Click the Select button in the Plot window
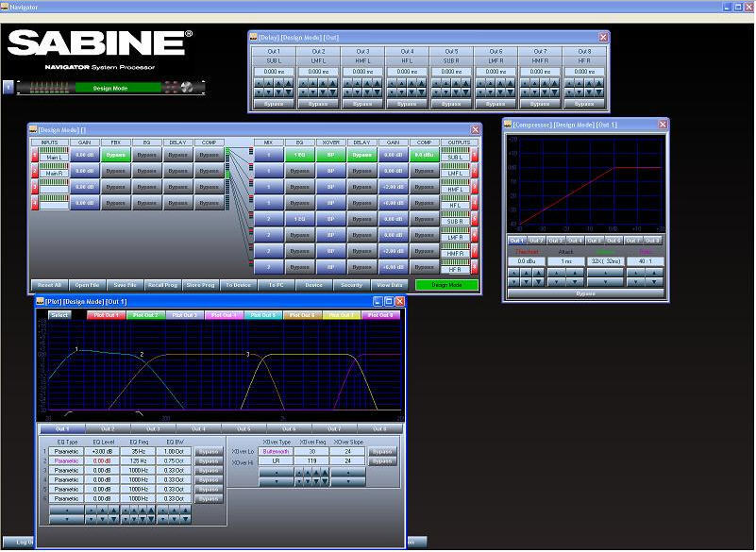 coord(59,315)
